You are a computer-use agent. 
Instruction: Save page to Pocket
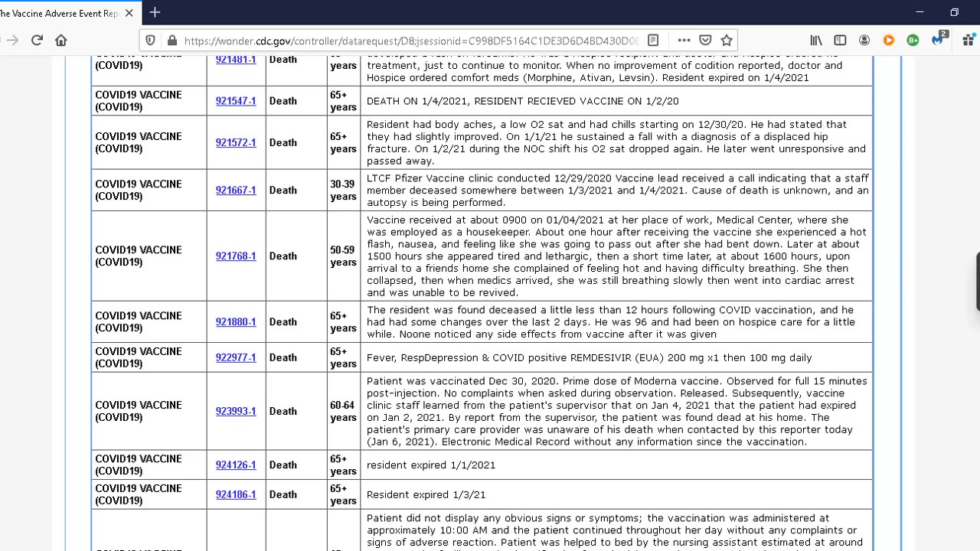[x=706, y=41]
